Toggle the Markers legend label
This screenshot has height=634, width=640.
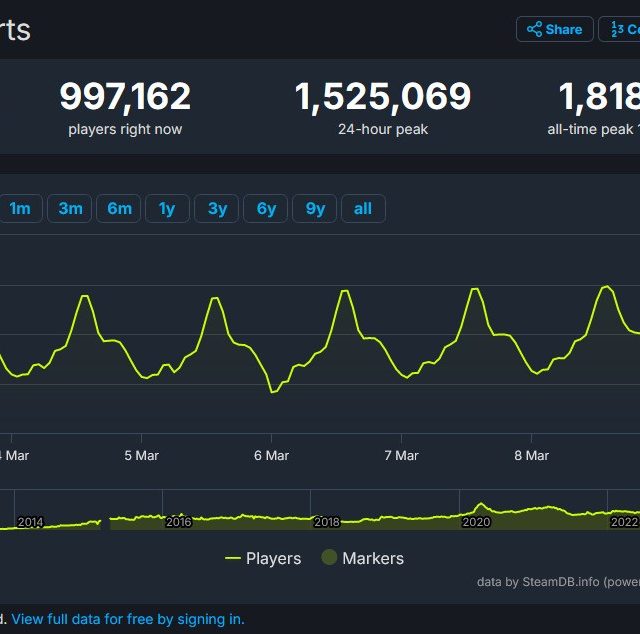(373, 558)
